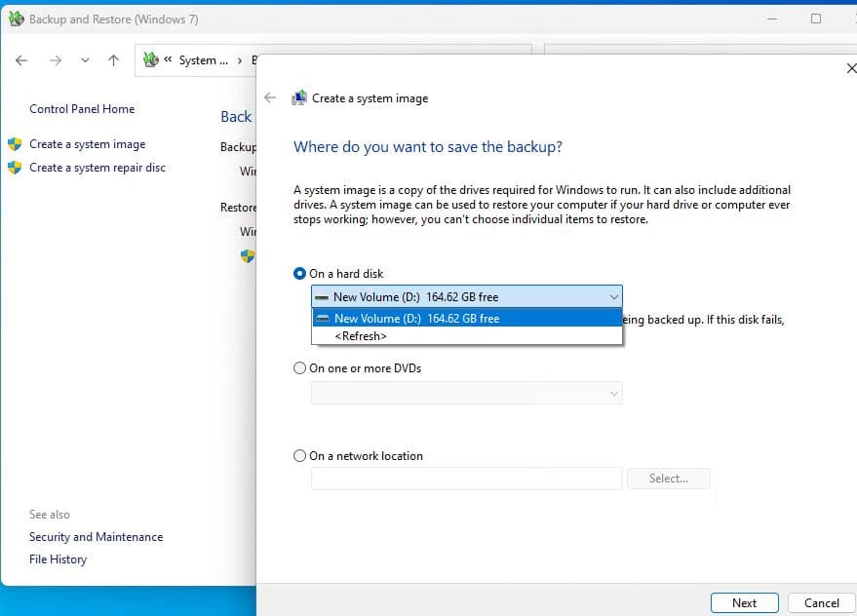Viewport: 857px width, 616px height.
Task: Click the Explorer back navigation arrow
Action: pos(22,60)
